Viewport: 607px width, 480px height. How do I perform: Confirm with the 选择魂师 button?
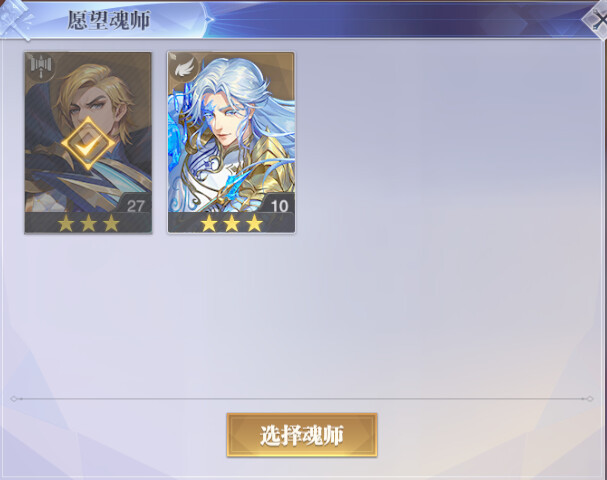pyautogui.click(x=302, y=435)
